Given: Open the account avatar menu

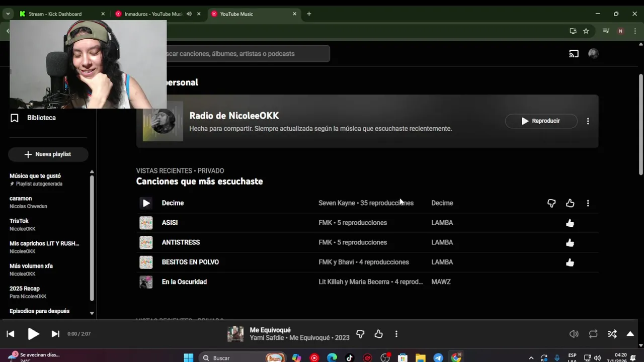Looking at the screenshot, I should tap(593, 54).
